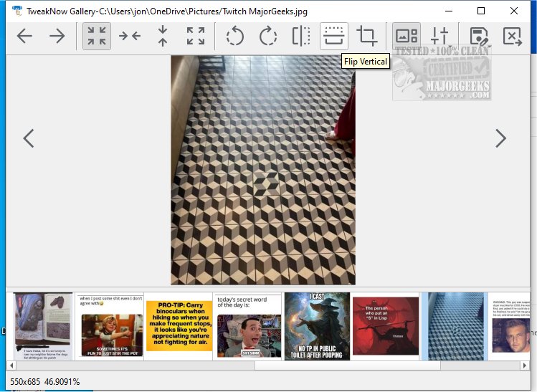
Task: Select the Crop tool
Action: coord(367,37)
